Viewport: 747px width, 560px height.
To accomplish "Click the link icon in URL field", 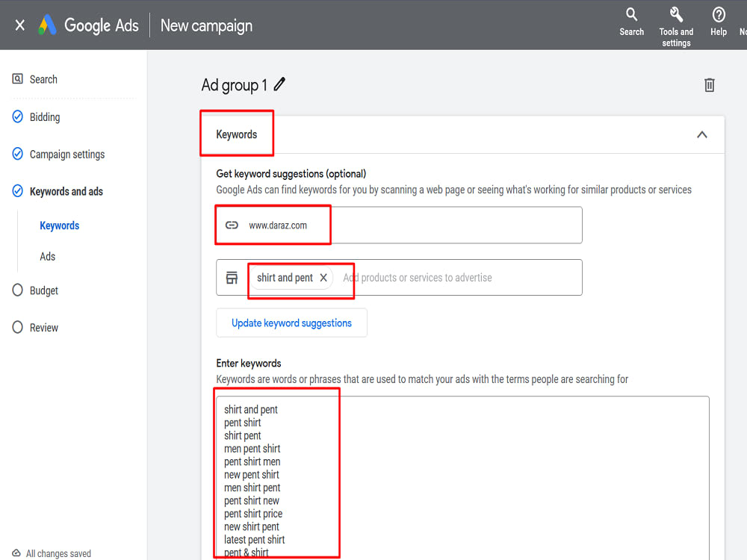I will point(232,225).
